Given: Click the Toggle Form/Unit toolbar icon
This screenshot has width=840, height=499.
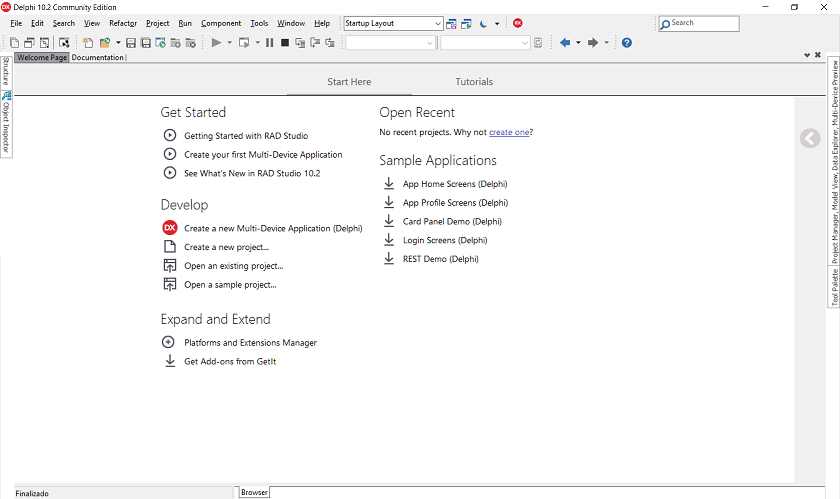Looking at the screenshot, I should (x=64, y=42).
